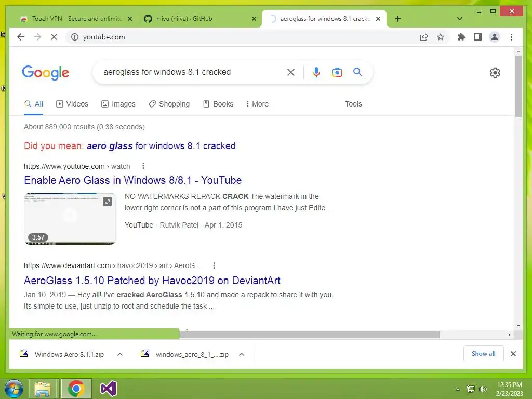Click the horizontal scrollbar thumb

point(310,335)
